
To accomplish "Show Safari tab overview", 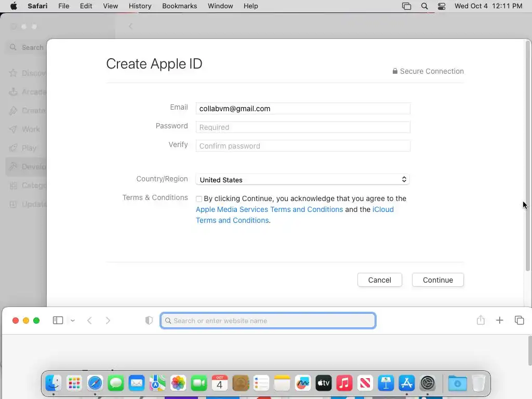I will [x=519, y=320].
